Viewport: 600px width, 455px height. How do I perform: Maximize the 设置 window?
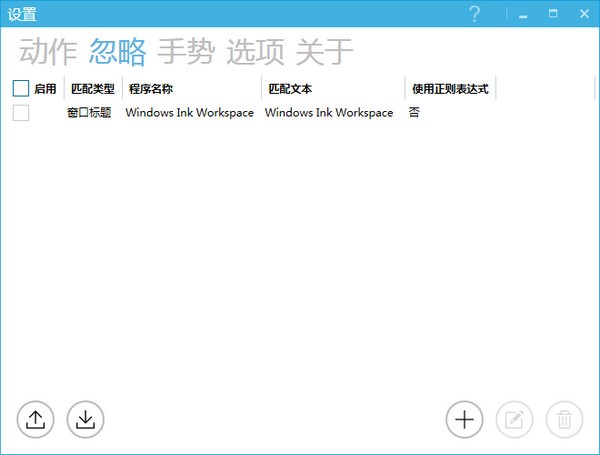click(553, 13)
